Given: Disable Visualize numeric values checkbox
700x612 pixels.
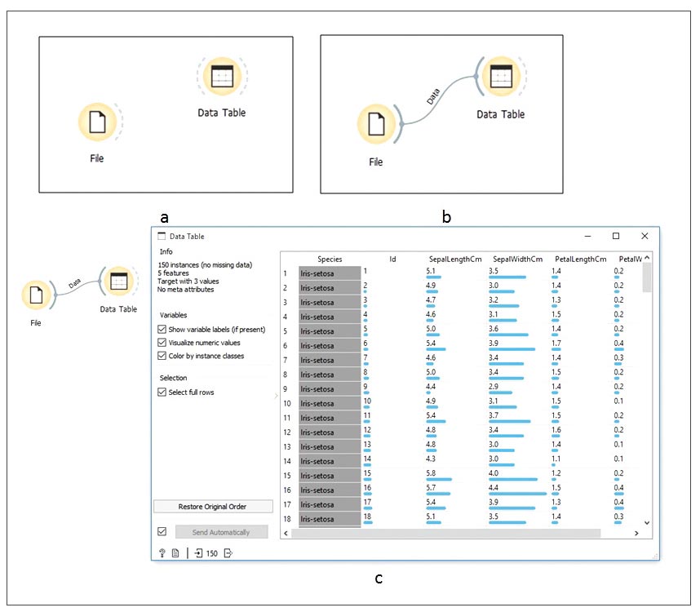Looking at the screenshot, I should click(x=162, y=343).
